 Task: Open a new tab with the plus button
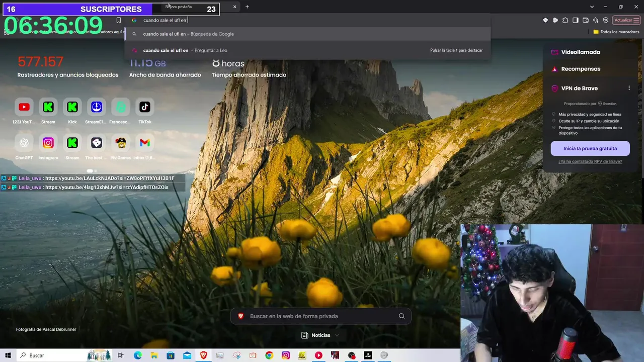pyautogui.click(x=247, y=7)
